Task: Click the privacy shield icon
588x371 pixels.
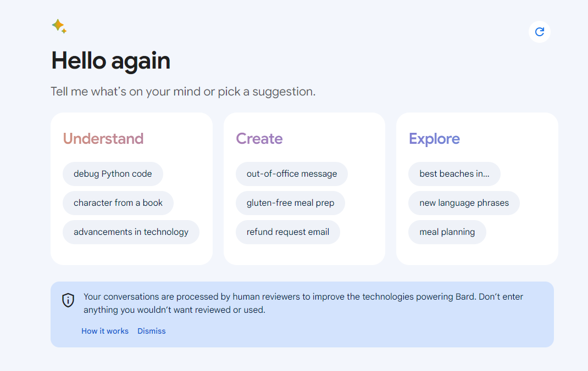Action: 68,300
